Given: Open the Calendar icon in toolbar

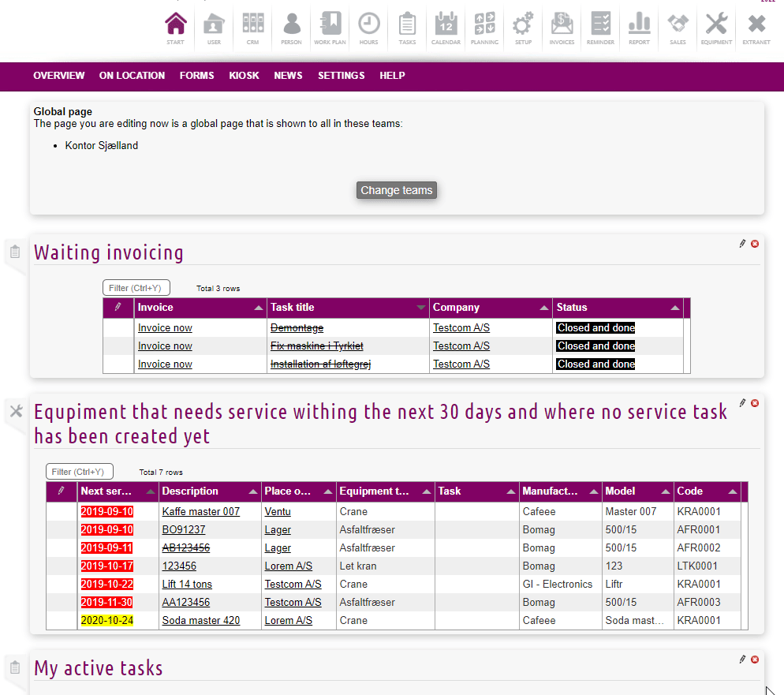Looking at the screenshot, I should pyautogui.click(x=446, y=28).
